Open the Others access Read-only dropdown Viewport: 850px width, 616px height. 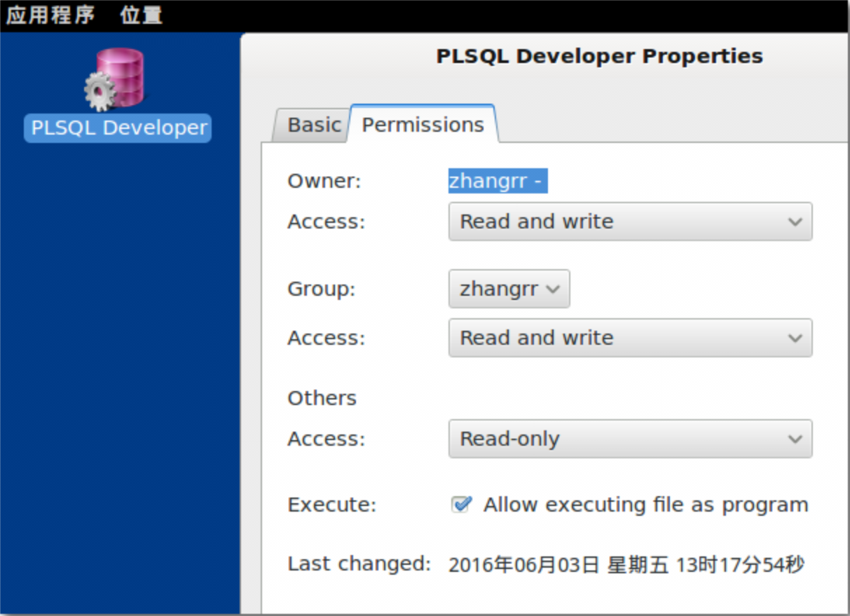[x=630, y=439]
